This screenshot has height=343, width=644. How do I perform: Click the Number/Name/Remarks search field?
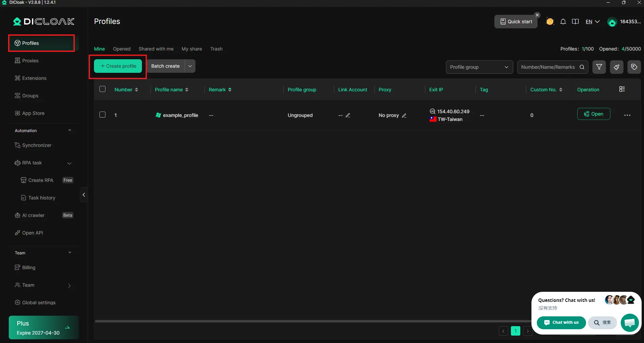(x=548, y=67)
